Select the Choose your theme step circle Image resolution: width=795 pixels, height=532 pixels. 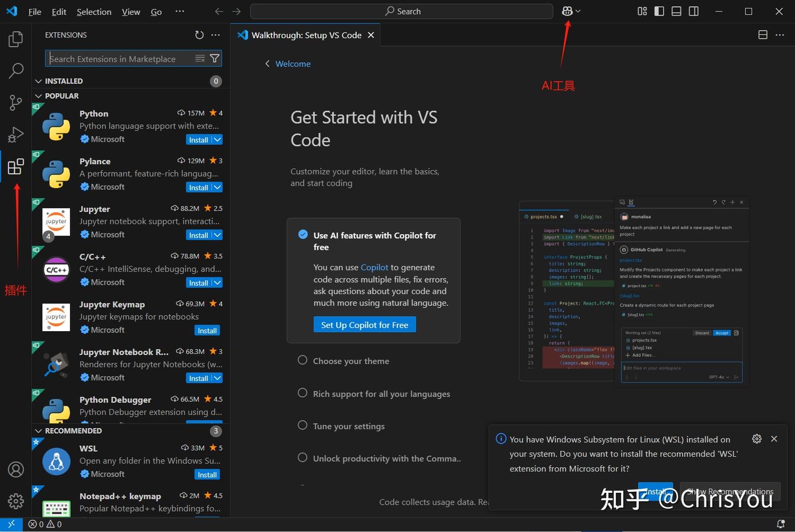pos(303,360)
